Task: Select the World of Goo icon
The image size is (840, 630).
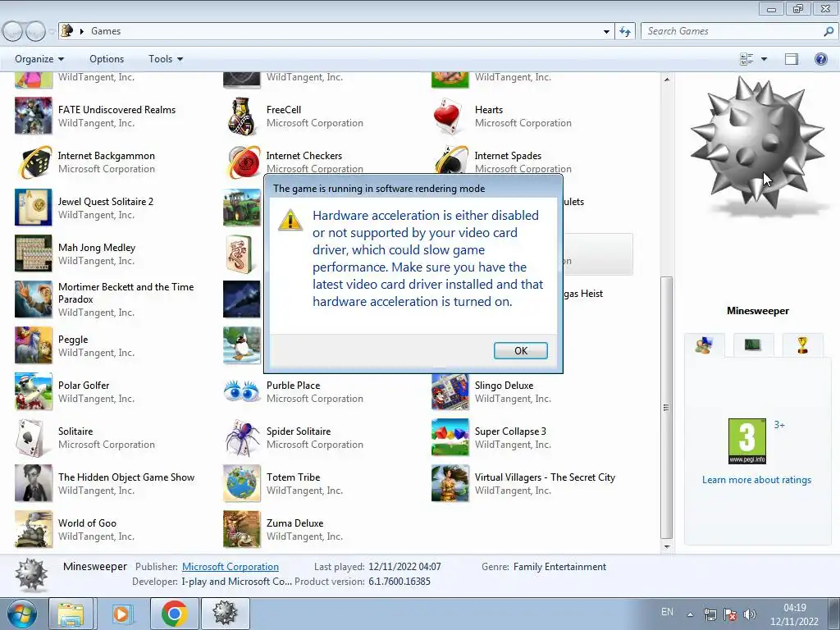Action: tap(33, 529)
